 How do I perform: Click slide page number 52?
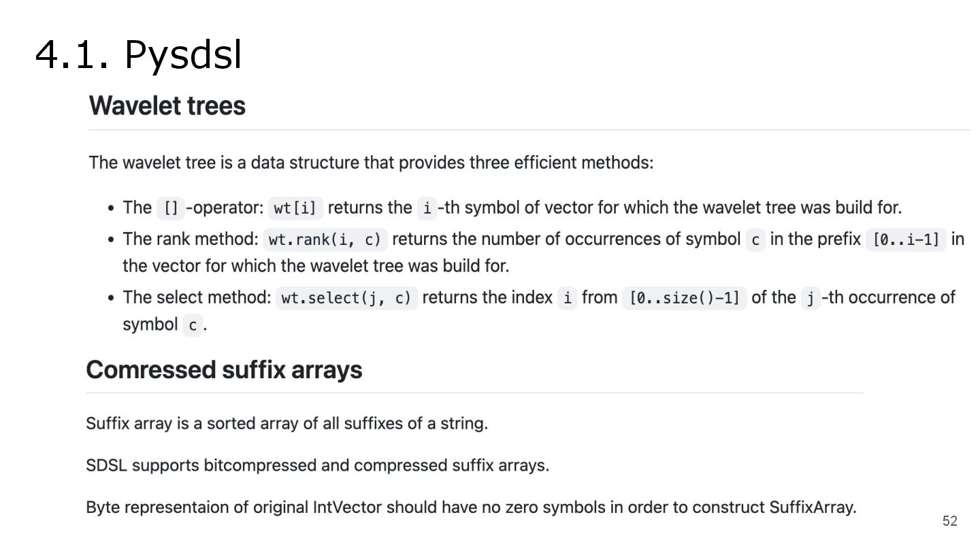point(949,522)
